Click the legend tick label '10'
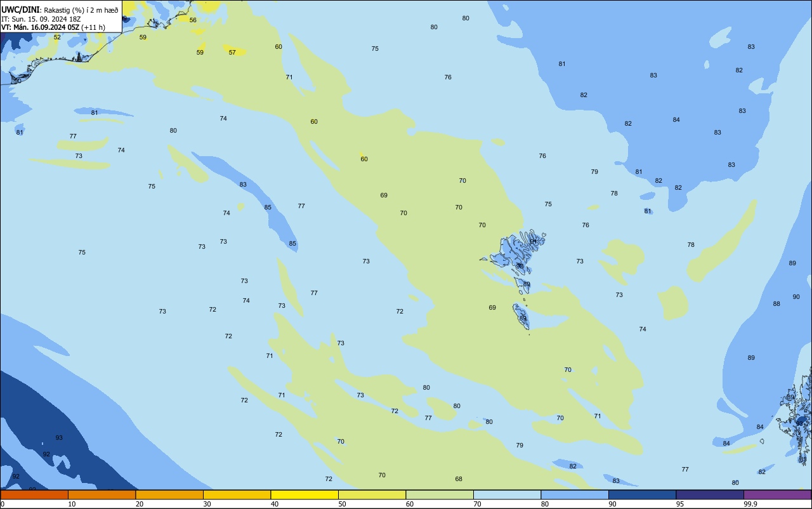This screenshot has width=812, height=509. pyautogui.click(x=72, y=504)
